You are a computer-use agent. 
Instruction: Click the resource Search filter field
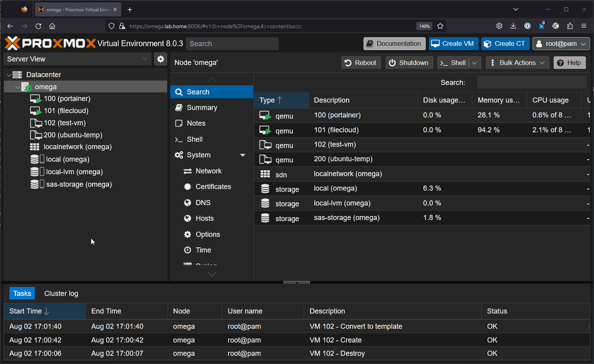(x=532, y=83)
